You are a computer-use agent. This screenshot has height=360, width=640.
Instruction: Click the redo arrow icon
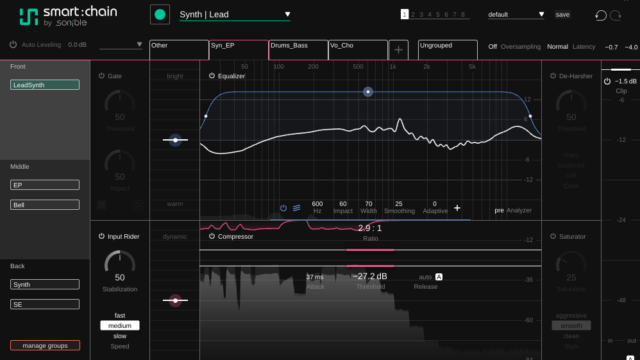click(616, 16)
